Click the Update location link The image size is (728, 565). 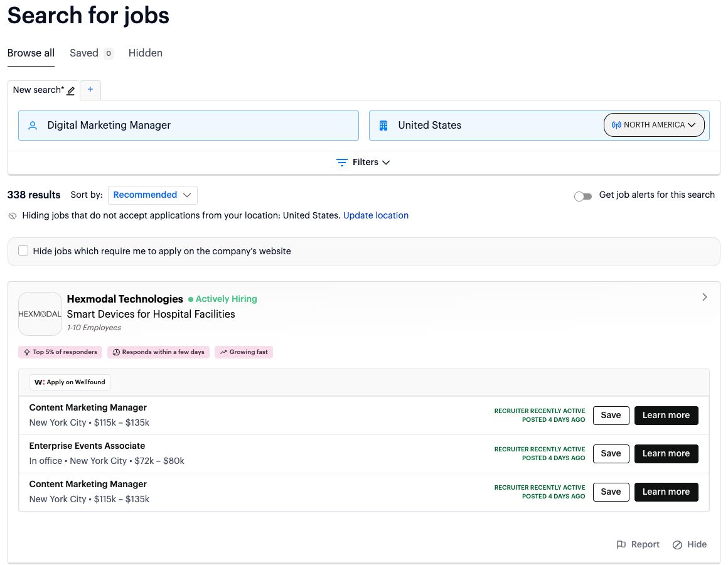coord(375,215)
